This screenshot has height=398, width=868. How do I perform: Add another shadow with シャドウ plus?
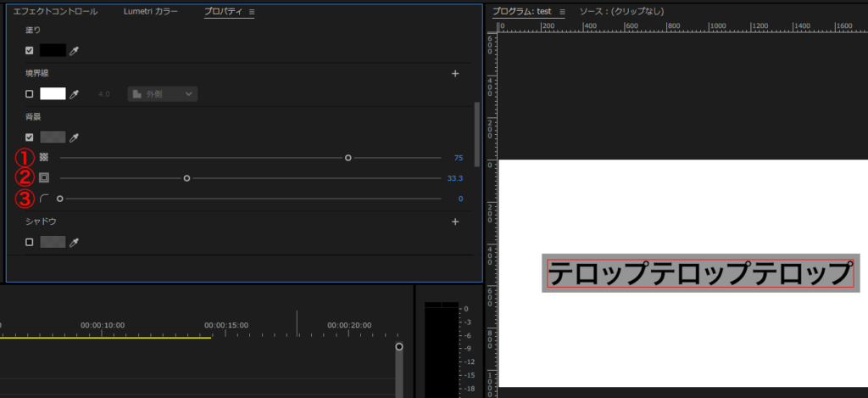(455, 221)
